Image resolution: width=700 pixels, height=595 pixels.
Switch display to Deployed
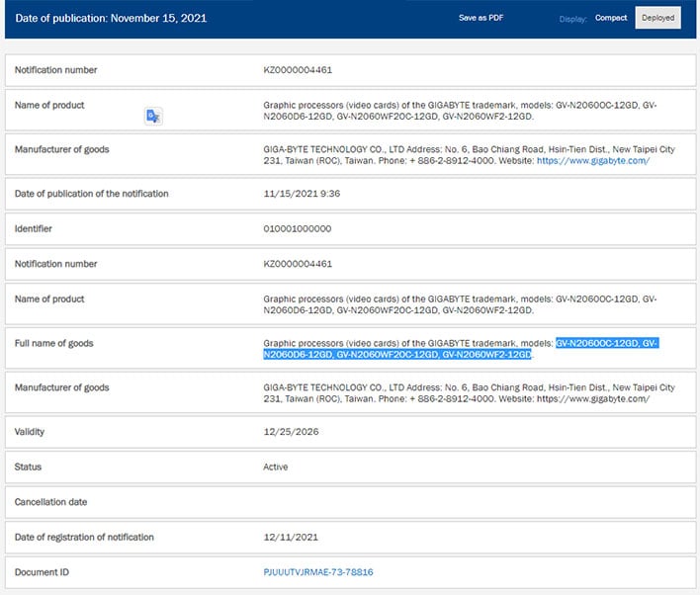[x=658, y=18]
